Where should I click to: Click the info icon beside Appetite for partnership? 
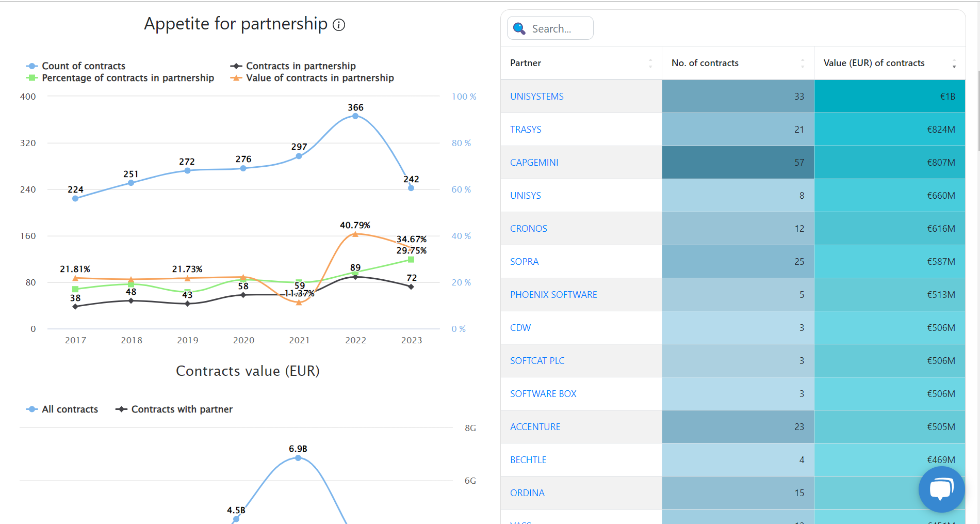pos(339,25)
